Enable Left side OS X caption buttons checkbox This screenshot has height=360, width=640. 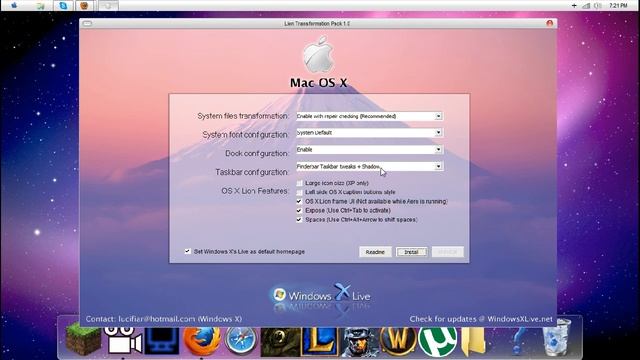(x=300, y=192)
